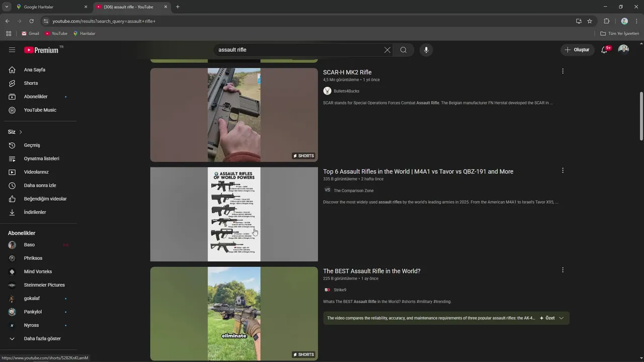Clear the search box with X icon
Viewport: 644px width, 362px height.
point(387,50)
